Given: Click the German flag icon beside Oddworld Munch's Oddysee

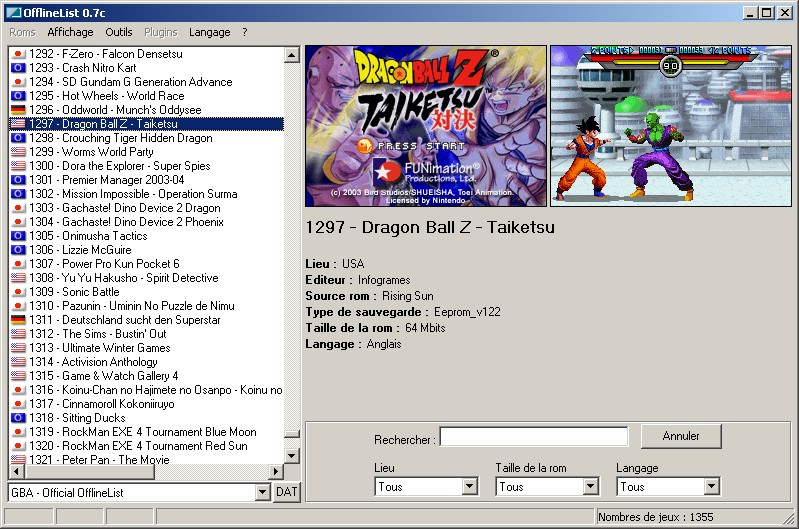Looking at the screenshot, I should [18, 110].
